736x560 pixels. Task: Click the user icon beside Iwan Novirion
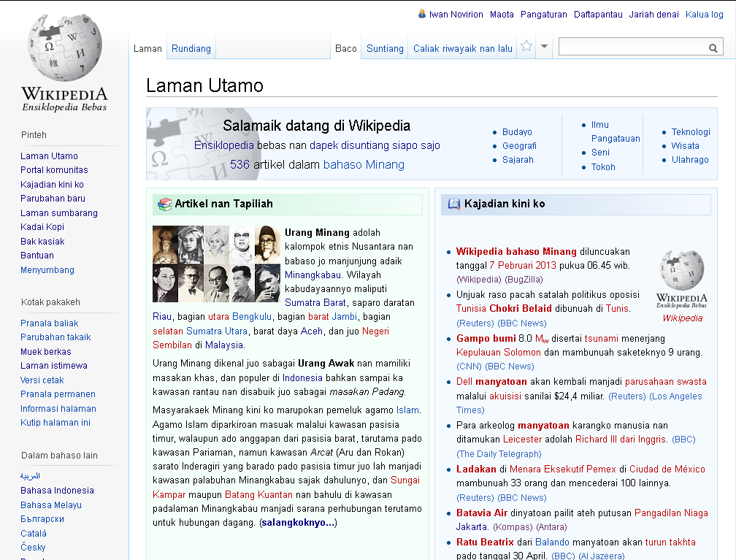click(x=422, y=14)
